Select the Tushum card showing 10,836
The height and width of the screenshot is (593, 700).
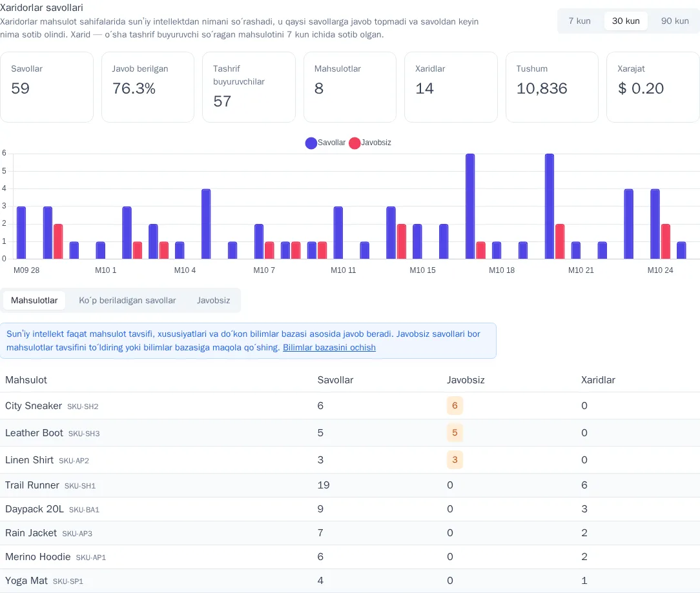pos(551,87)
